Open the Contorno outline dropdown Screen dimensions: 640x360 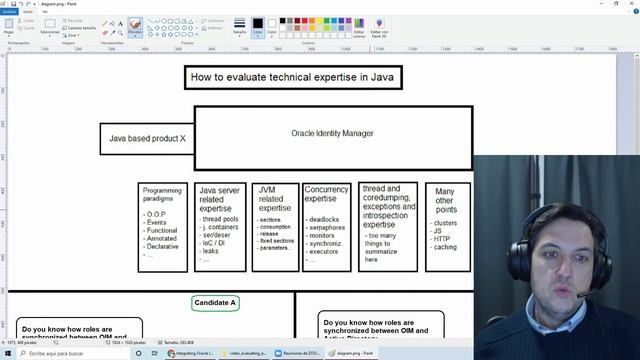click(x=215, y=20)
